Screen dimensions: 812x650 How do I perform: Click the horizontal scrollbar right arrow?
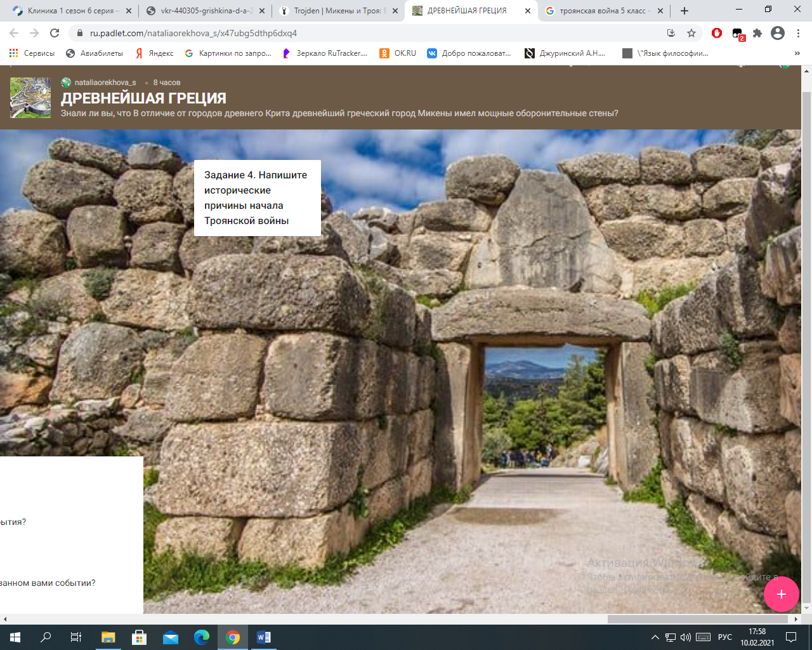797,619
